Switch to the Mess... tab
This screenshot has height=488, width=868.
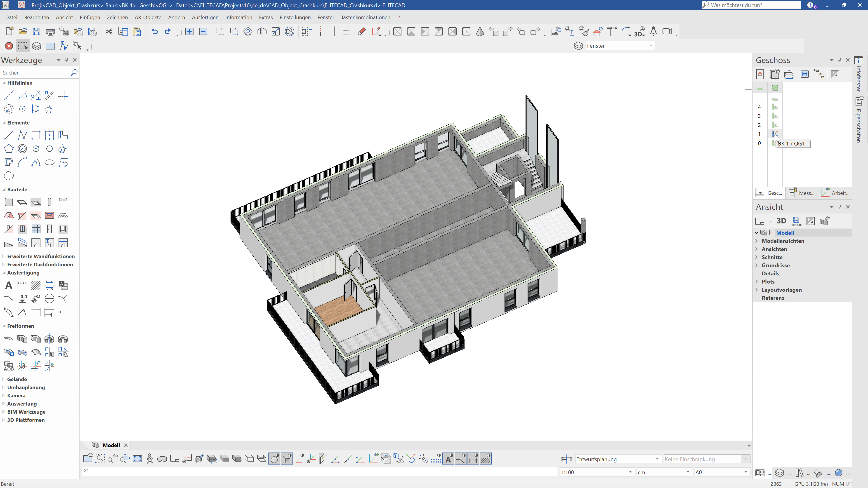coord(802,193)
